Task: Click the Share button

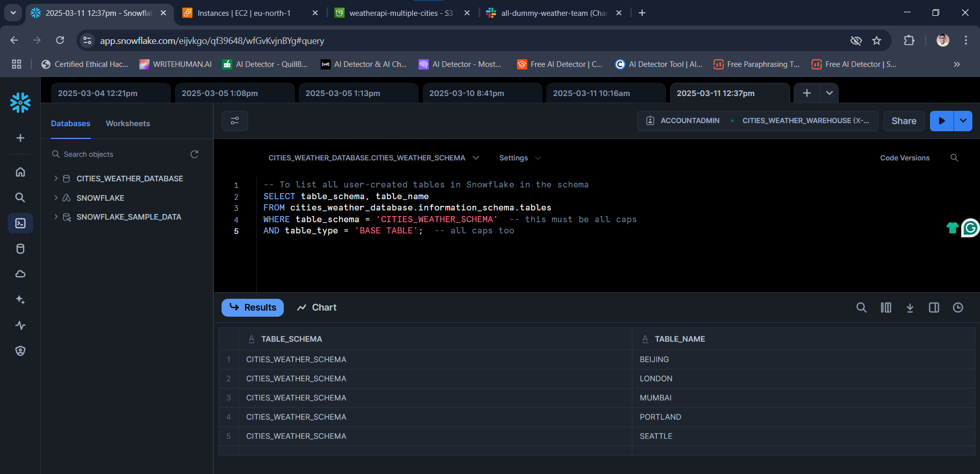Action: [x=904, y=121]
